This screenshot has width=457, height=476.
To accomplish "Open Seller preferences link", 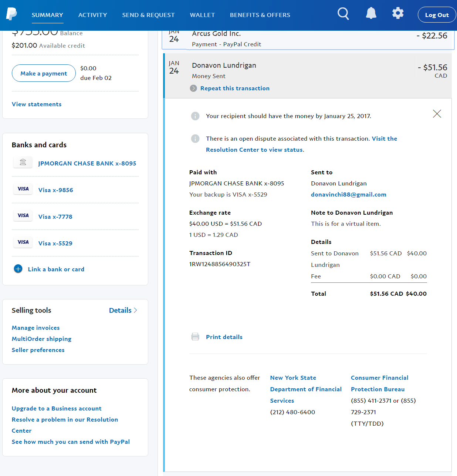I will tap(38, 350).
